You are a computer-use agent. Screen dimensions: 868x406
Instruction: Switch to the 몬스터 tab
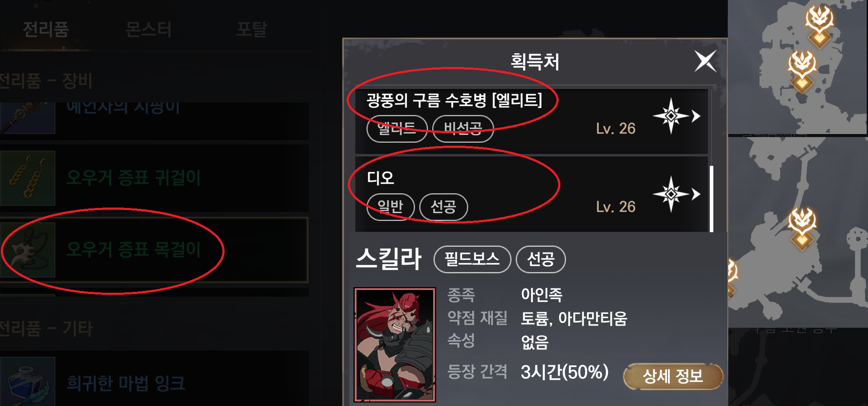(x=148, y=29)
